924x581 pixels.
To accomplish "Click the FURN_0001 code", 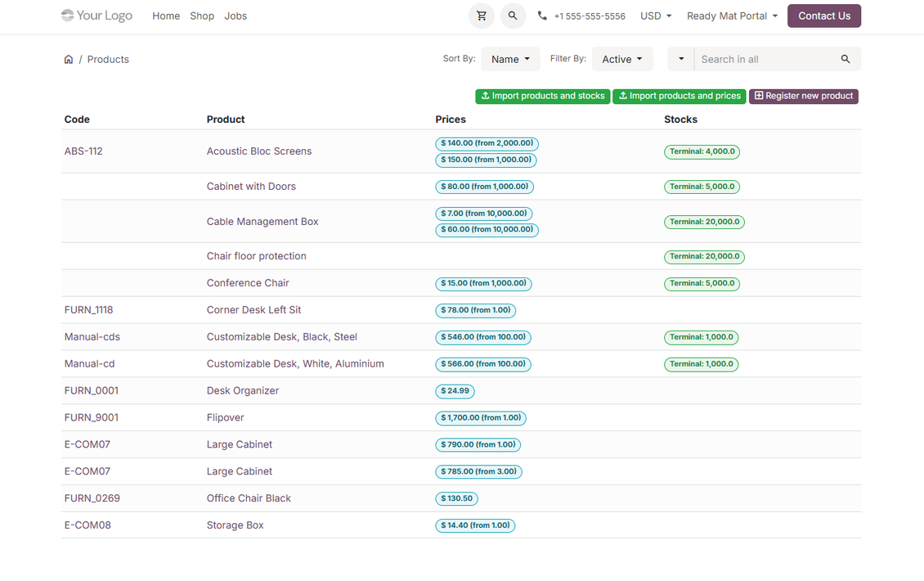I will [x=92, y=390].
